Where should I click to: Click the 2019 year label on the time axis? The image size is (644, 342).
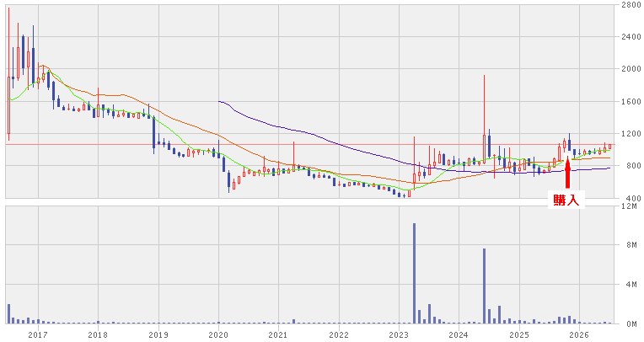pos(158,335)
